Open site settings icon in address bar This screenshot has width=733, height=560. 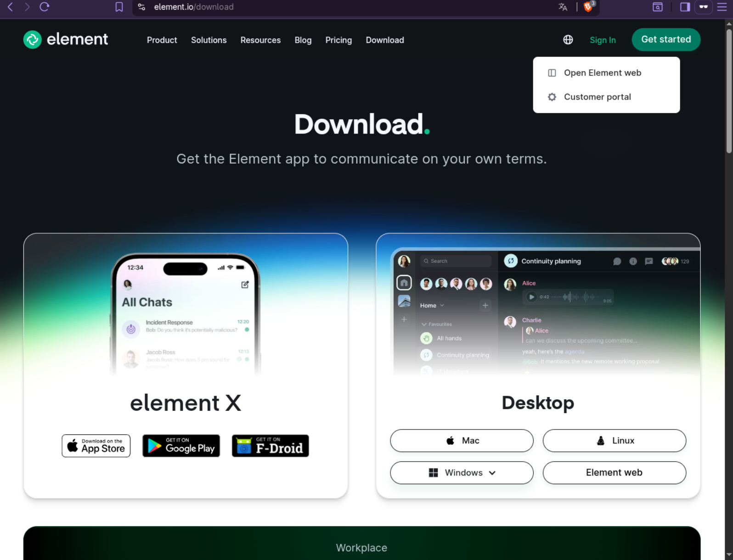(x=141, y=7)
